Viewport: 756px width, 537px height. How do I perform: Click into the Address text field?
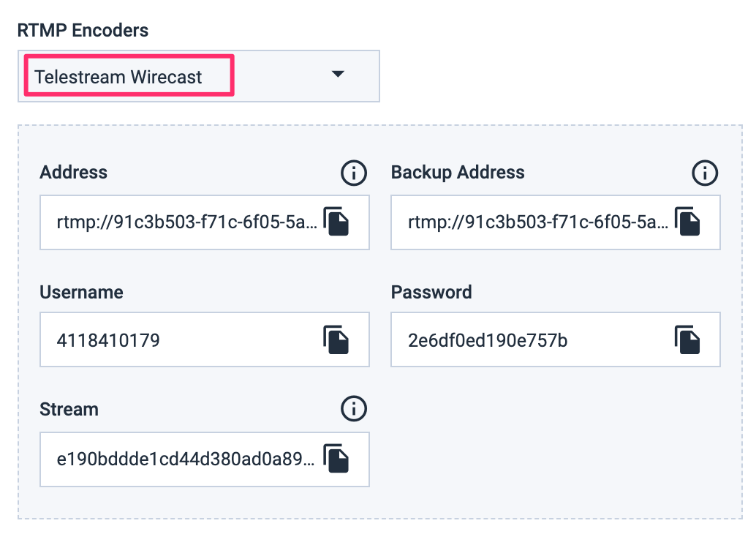[186, 222]
